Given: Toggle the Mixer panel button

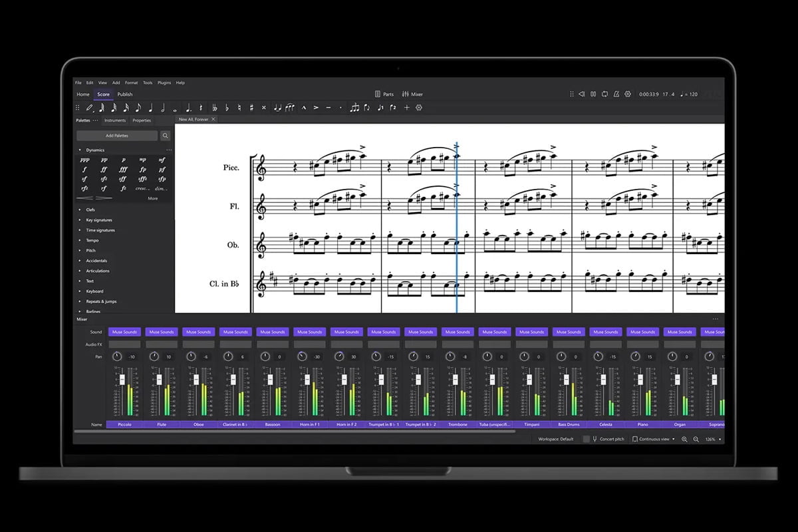Looking at the screenshot, I should pos(412,94).
